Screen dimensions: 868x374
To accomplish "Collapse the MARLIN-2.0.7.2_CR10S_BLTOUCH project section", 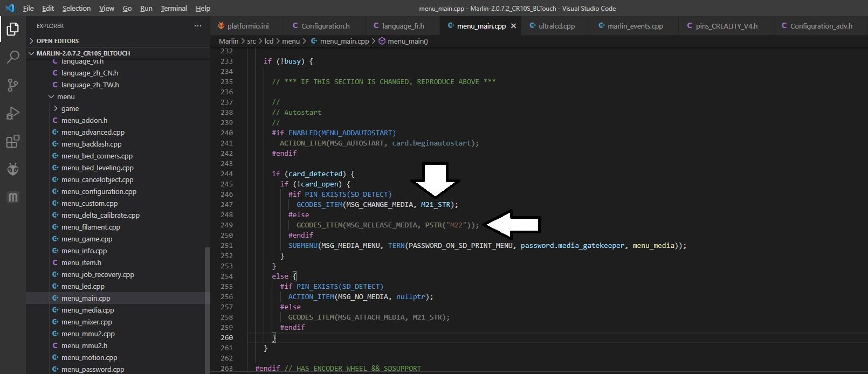I will [118, 53].
